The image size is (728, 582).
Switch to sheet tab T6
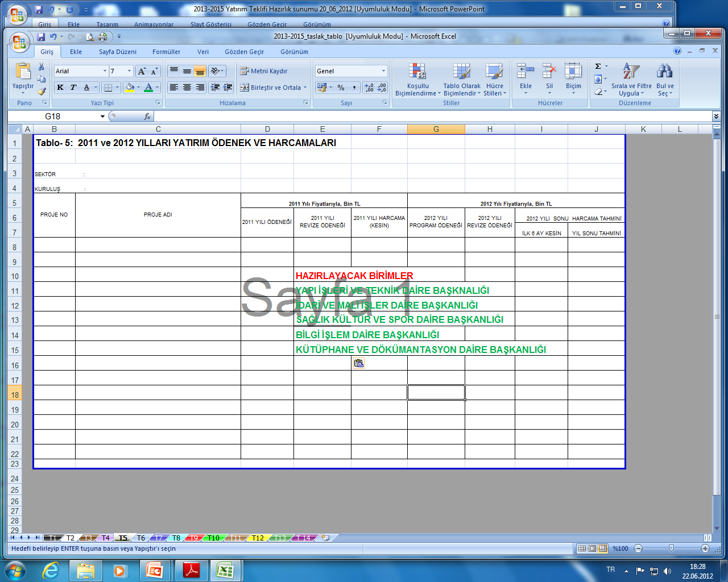141,538
